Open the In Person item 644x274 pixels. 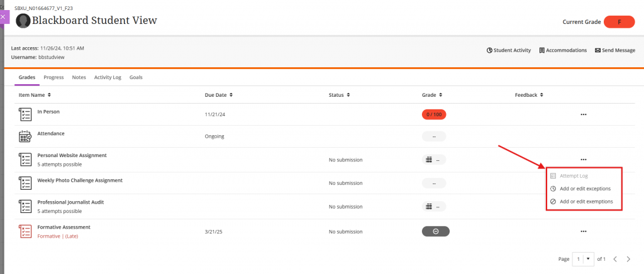point(48,112)
